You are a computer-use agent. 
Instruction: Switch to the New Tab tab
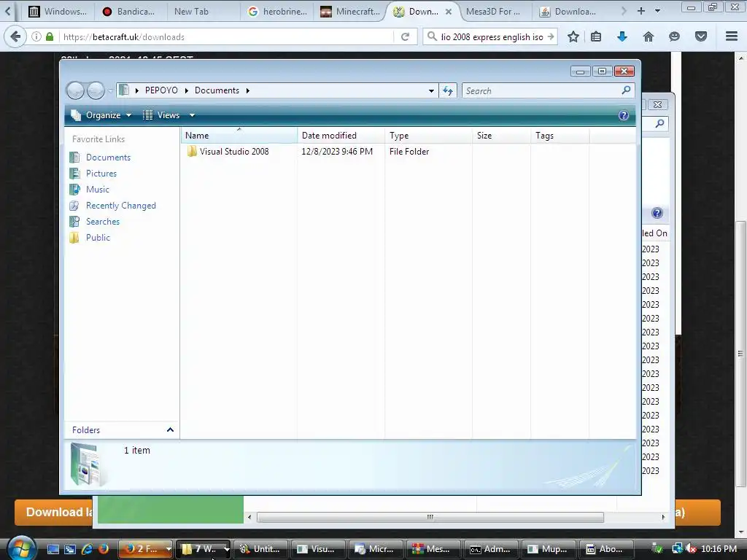pyautogui.click(x=203, y=12)
